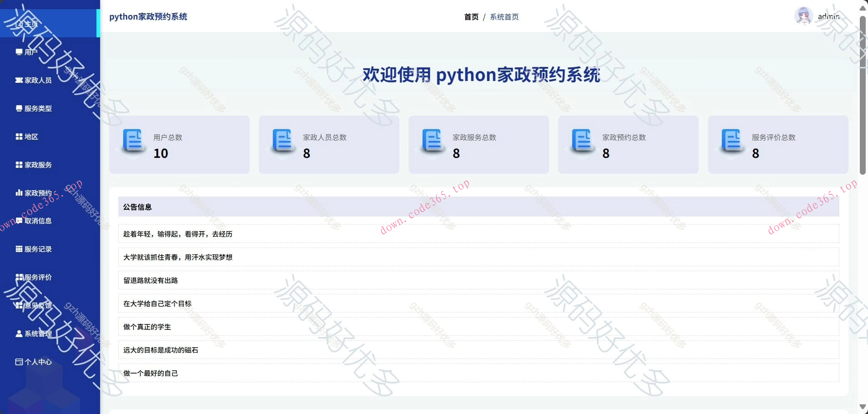Open the admin username menu
The height and width of the screenshot is (414, 868).
pos(828,16)
